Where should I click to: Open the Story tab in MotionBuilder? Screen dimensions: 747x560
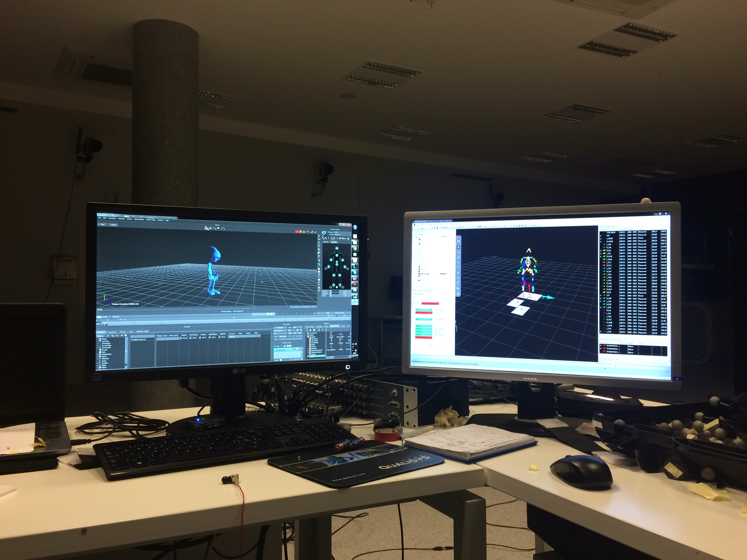131,332
